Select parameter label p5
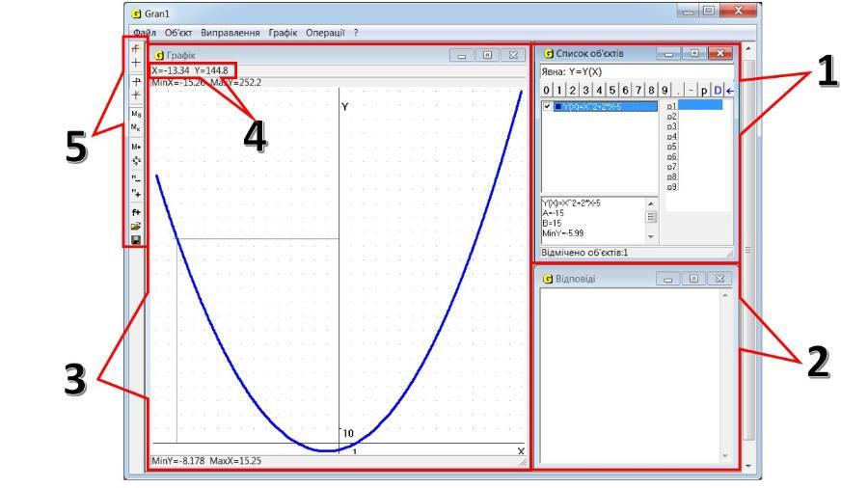The height and width of the screenshot is (488, 868). (671, 147)
